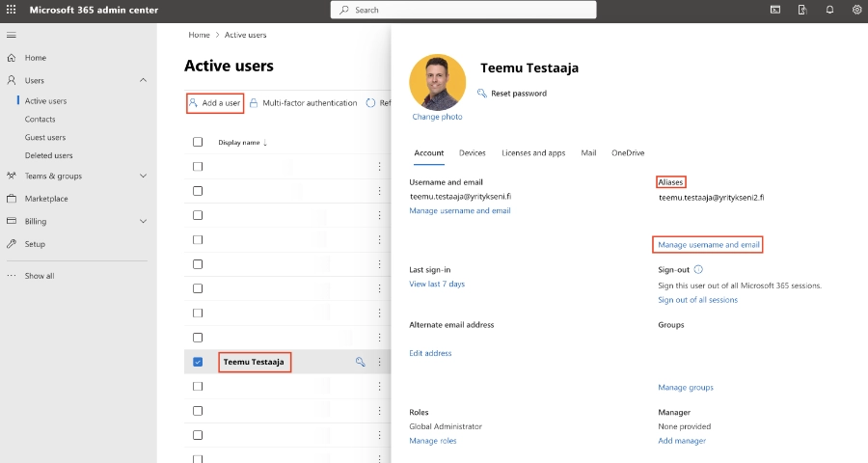Click Teemu Testaaja name in user list

[x=254, y=362]
